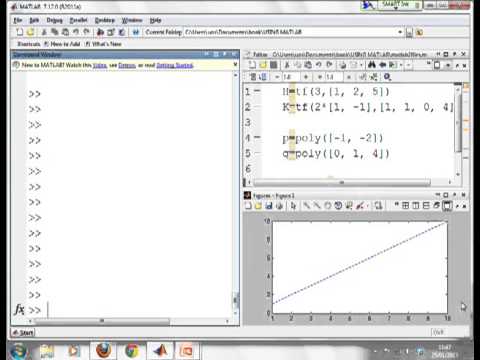Click the Editor toolbar Undo icon
The image size is (480, 360).
(319, 65)
